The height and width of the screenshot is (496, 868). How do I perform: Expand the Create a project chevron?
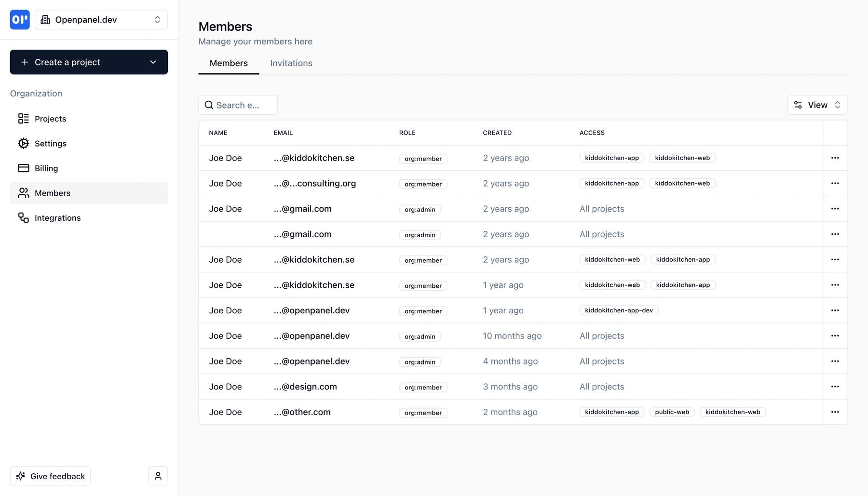(153, 62)
